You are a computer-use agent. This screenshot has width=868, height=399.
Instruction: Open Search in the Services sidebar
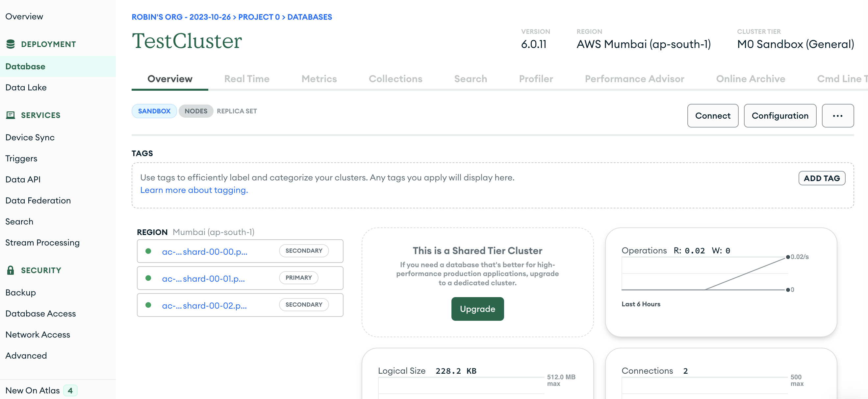[x=19, y=222]
